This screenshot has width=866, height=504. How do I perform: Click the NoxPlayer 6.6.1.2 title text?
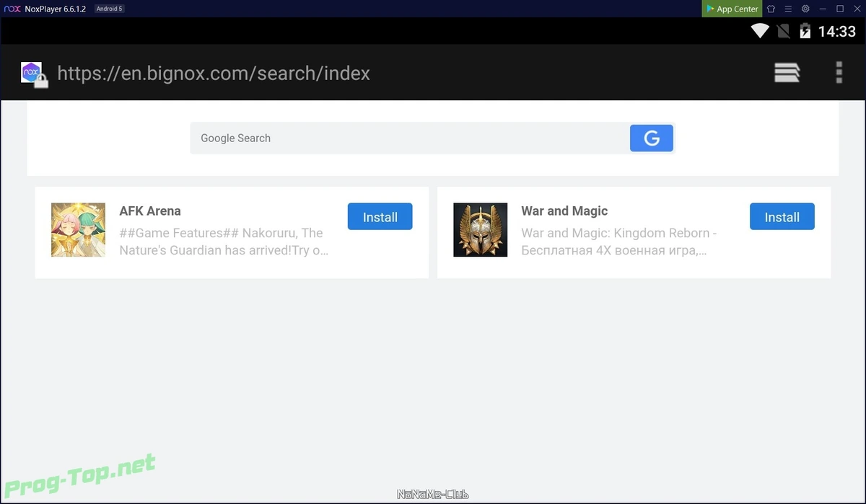56,9
